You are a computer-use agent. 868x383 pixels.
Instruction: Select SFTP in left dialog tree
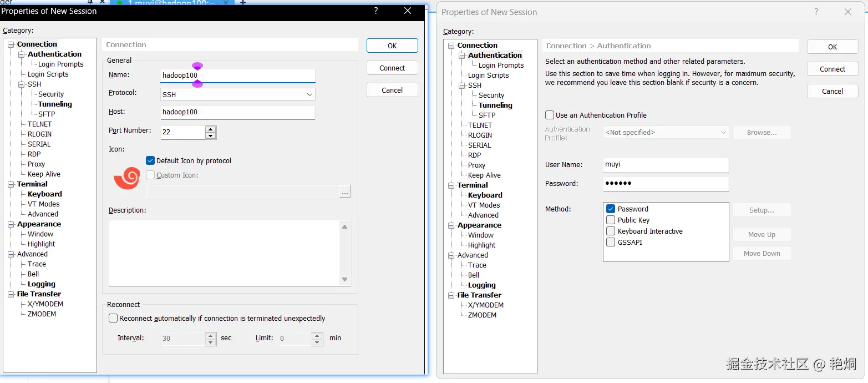point(47,114)
